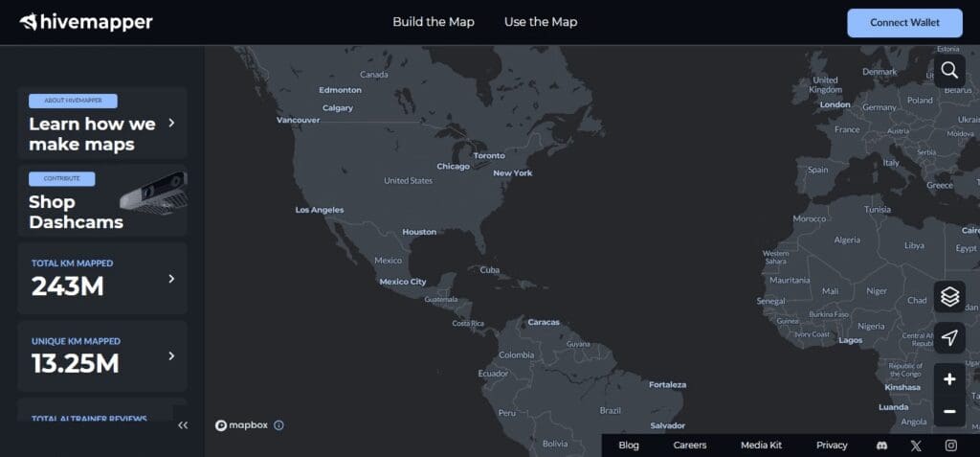The image size is (980, 457).
Task: Click the Luanda map label
Action: point(893,407)
